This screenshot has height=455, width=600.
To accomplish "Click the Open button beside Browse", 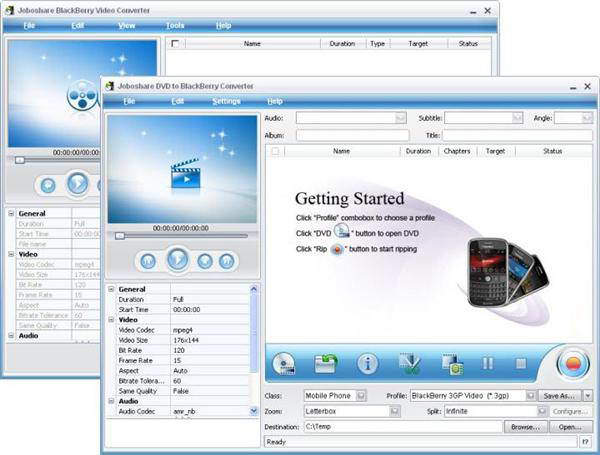I will 571,427.
